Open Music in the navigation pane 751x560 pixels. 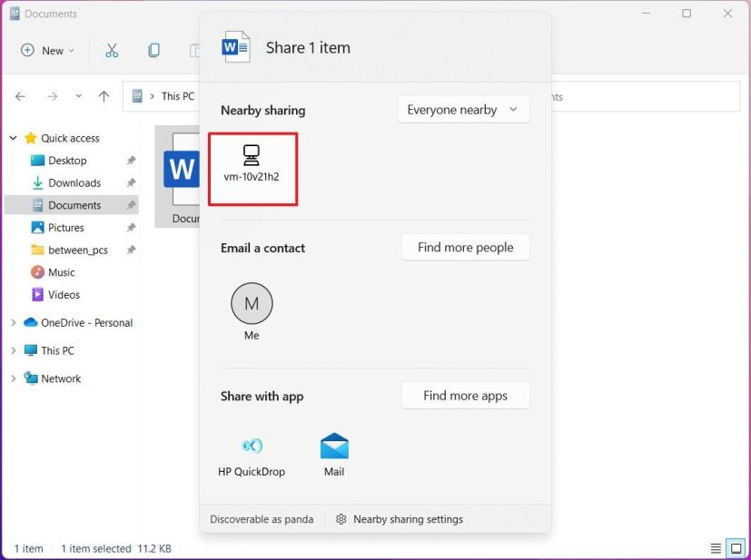tap(62, 272)
